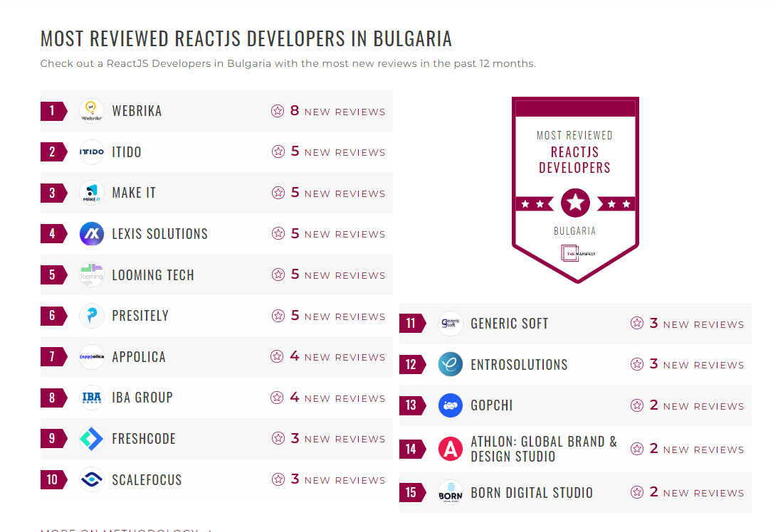
Task: Click the ScaleFocus logo
Action: click(91, 480)
